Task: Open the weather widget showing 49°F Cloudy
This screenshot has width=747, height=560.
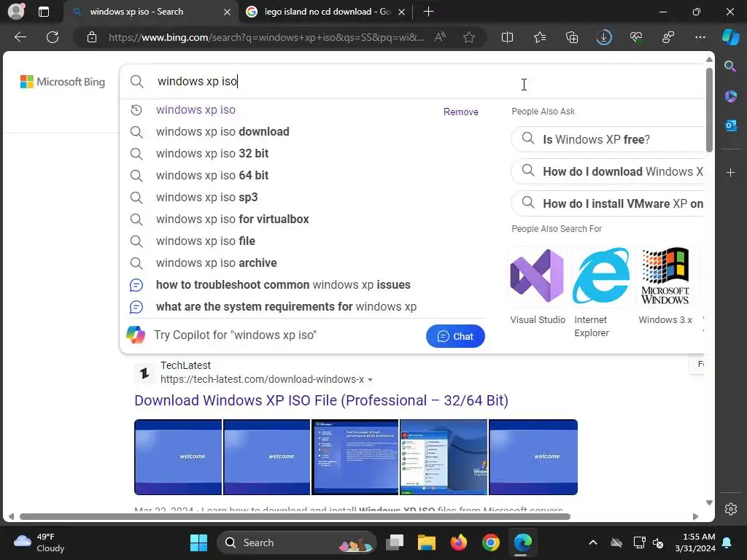Action: click(39, 542)
